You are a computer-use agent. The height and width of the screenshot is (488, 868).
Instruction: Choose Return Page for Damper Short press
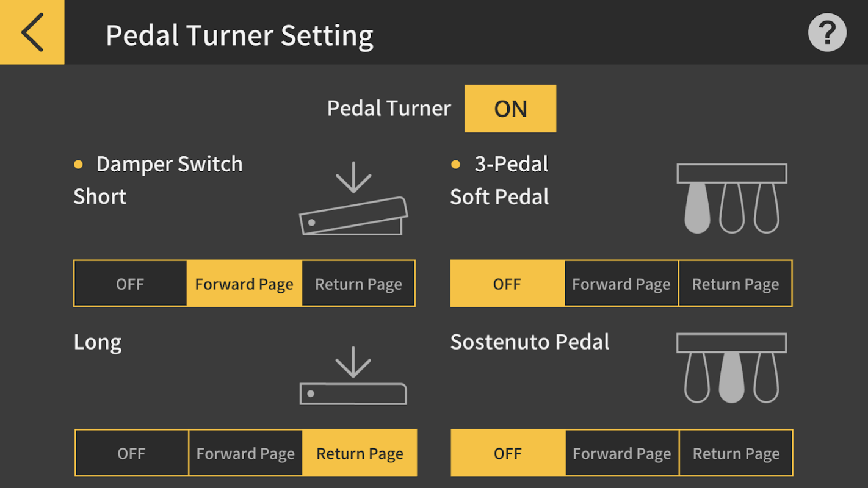point(358,284)
